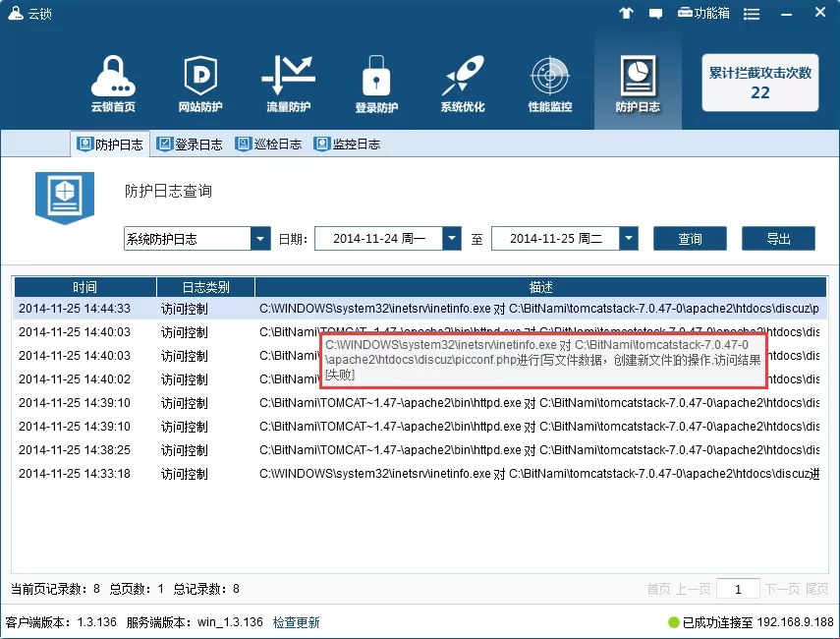
Task: Click the 导出 export button
Action: click(778, 239)
